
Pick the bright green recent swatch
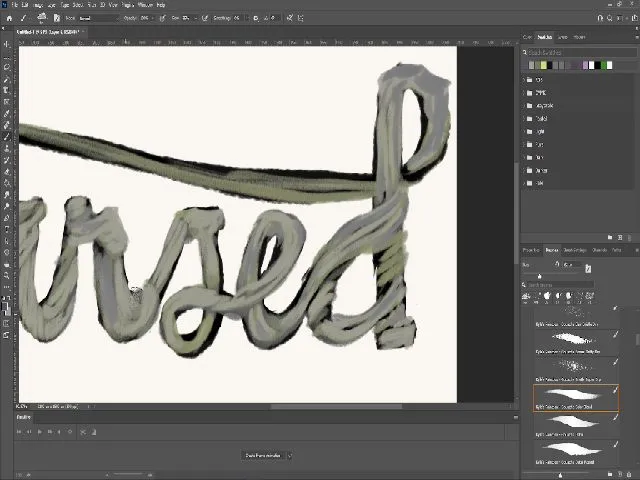click(603, 65)
